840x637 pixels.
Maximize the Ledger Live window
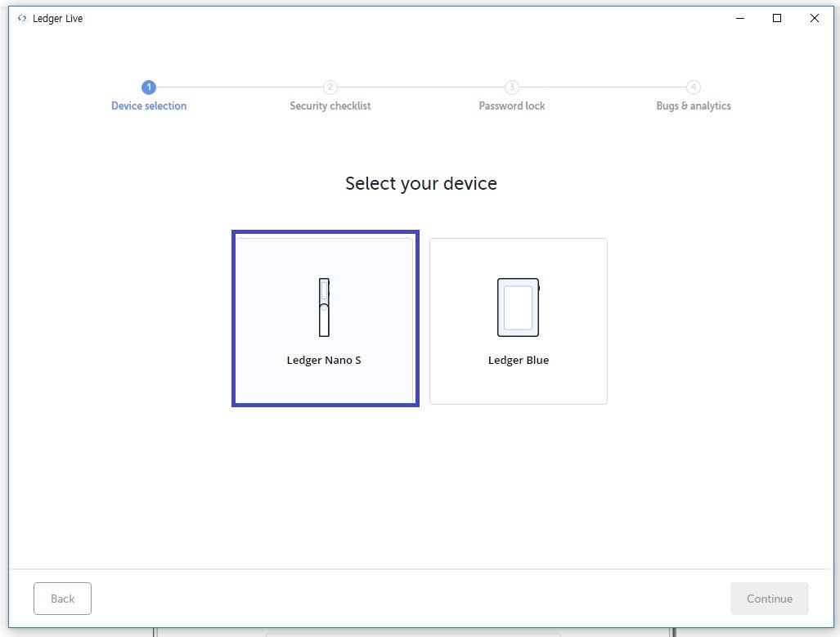click(x=777, y=18)
